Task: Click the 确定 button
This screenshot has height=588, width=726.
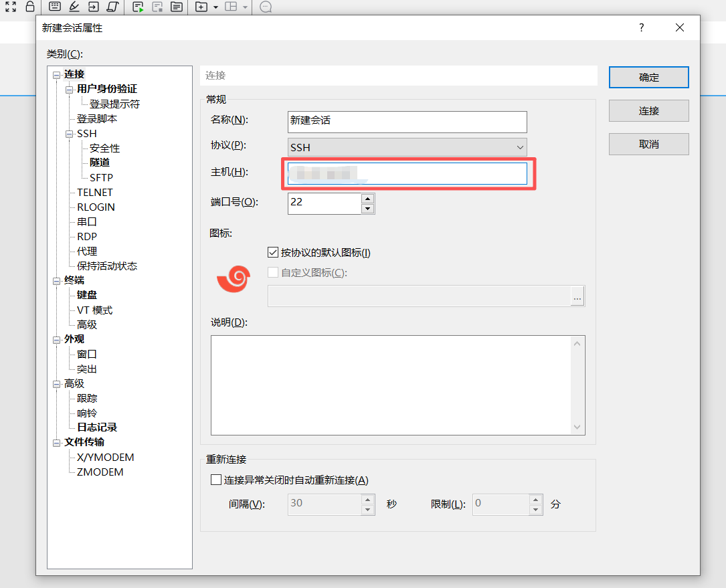Action: point(648,77)
